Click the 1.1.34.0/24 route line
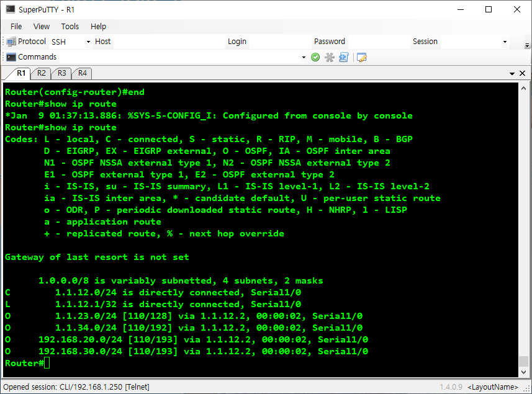Viewport: 532px width, 394px height. (x=184, y=328)
